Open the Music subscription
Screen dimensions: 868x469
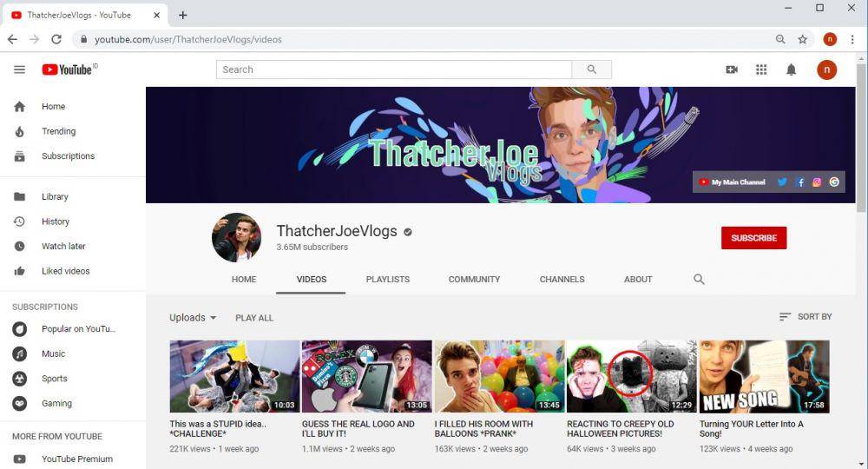point(73,353)
